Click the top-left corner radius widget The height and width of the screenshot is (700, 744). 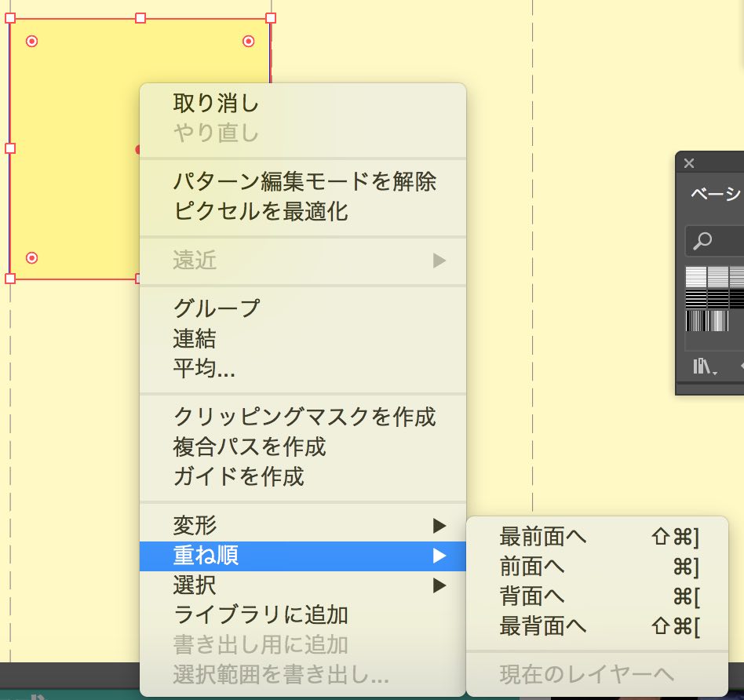pos(32,42)
